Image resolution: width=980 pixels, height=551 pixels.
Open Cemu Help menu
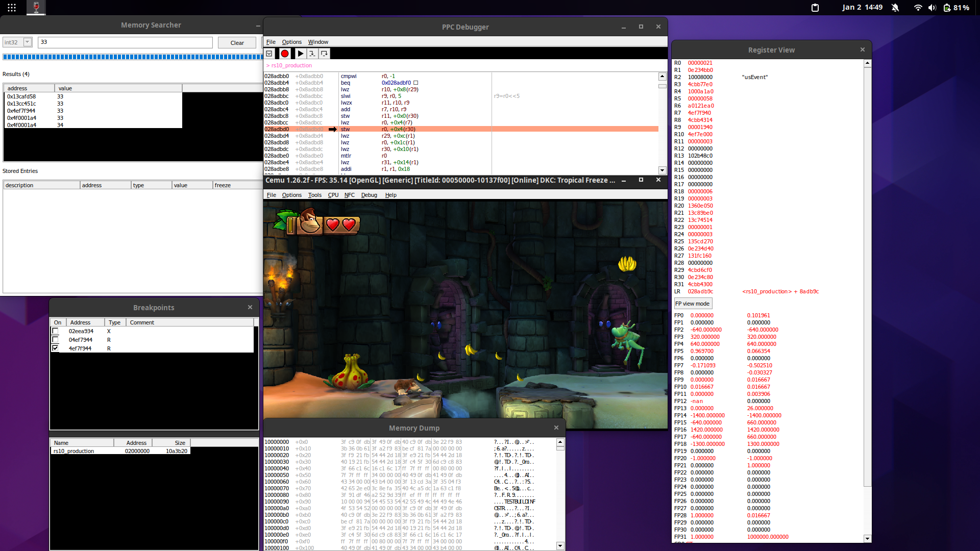point(391,195)
